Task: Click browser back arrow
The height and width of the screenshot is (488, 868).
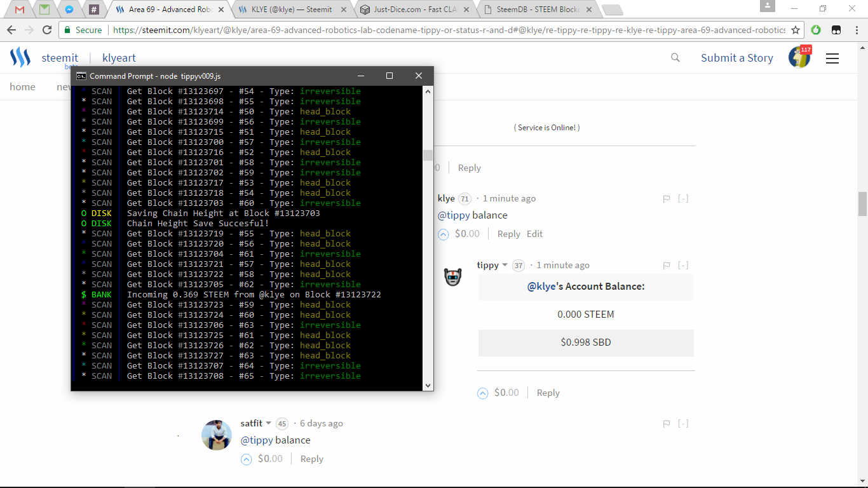Action: [12, 30]
